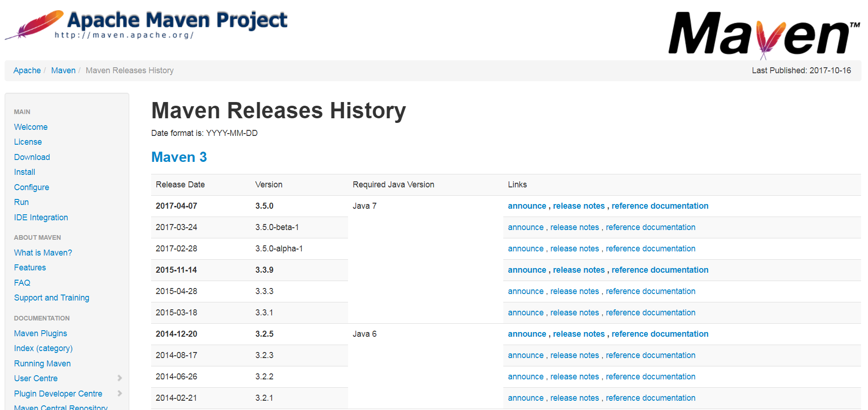Open reference documentation for version 3.2.3
Image resolution: width=868 pixels, height=410 pixels.
click(651, 355)
